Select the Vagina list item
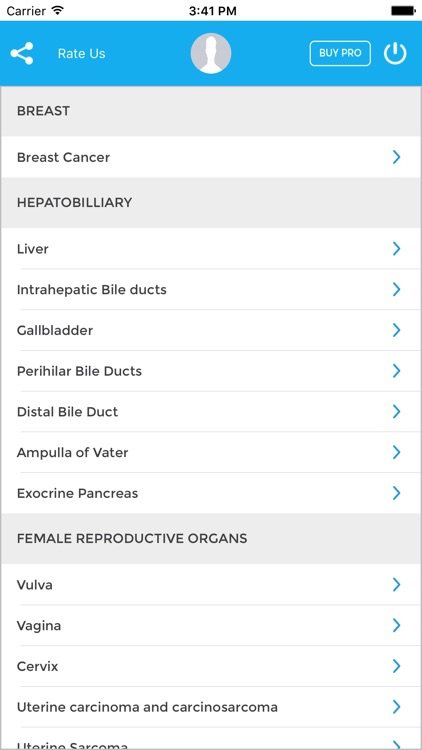This screenshot has height=750, width=422. click(x=211, y=625)
